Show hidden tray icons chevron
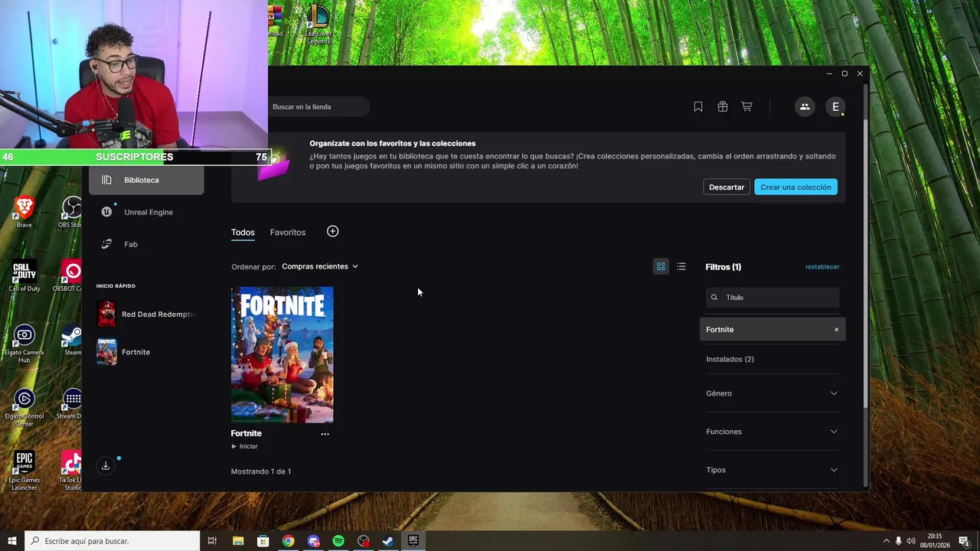980x551 pixels. tap(887, 541)
